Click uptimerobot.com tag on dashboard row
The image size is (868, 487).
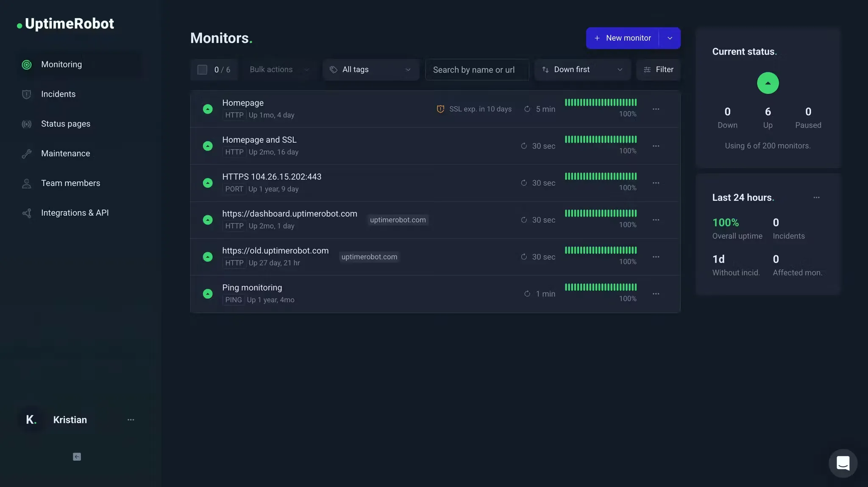[x=398, y=220]
